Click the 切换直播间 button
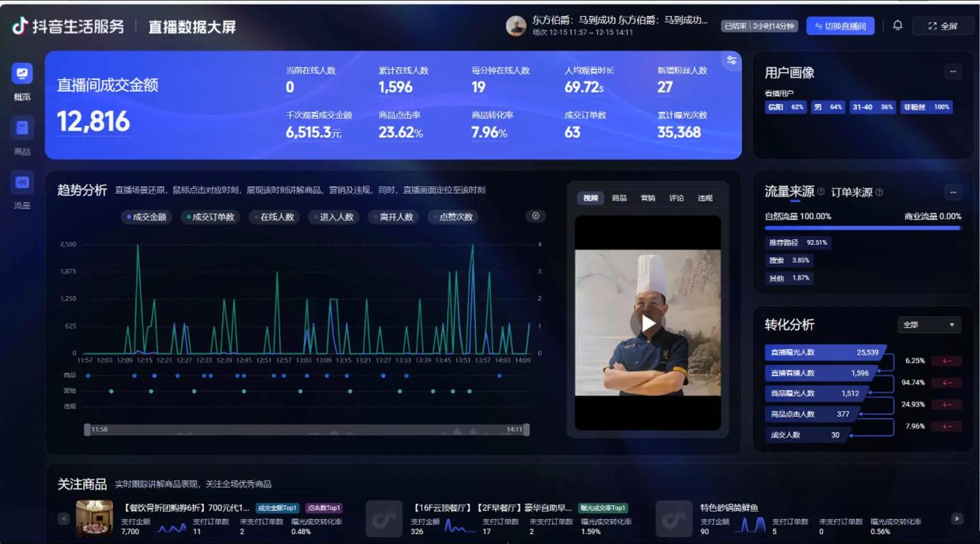Screen dimensions: 980x544 (840, 25)
